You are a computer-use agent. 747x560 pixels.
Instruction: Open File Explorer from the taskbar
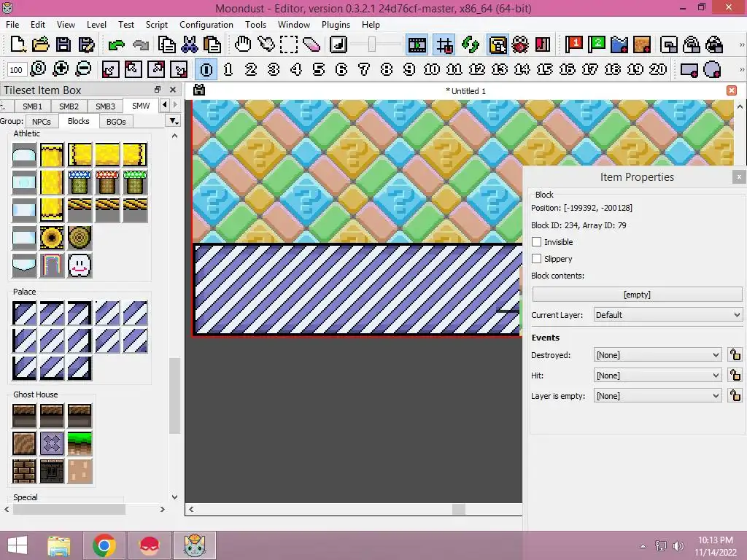[59, 545]
